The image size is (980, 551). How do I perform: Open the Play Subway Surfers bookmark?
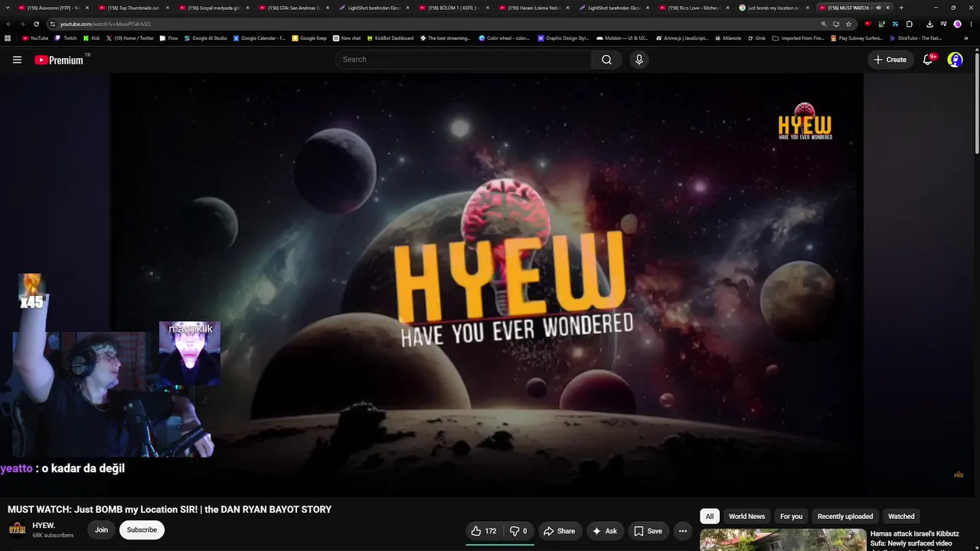[x=857, y=37]
